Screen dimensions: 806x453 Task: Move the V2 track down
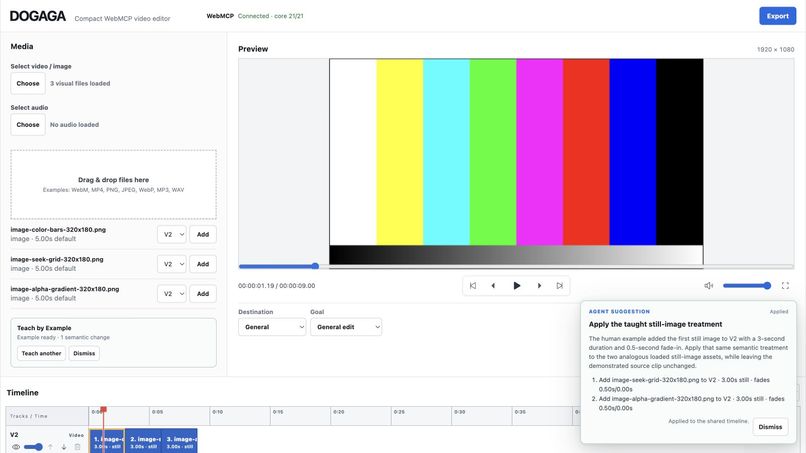coord(64,447)
